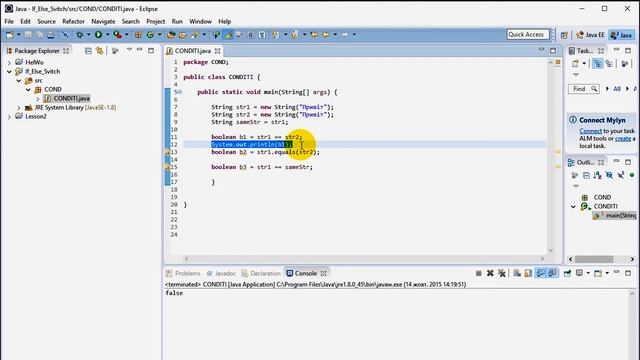Toggle Show Console on standard error change

pos(552,273)
